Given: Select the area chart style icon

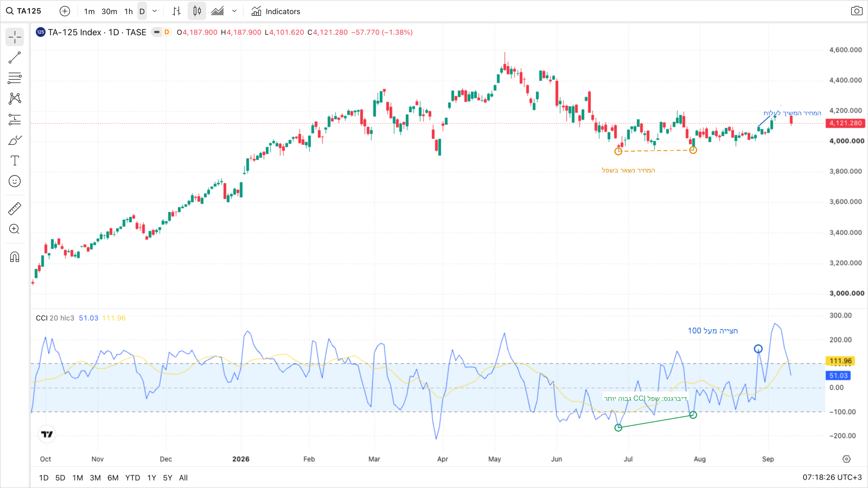Looking at the screenshot, I should tap(217, 11).
